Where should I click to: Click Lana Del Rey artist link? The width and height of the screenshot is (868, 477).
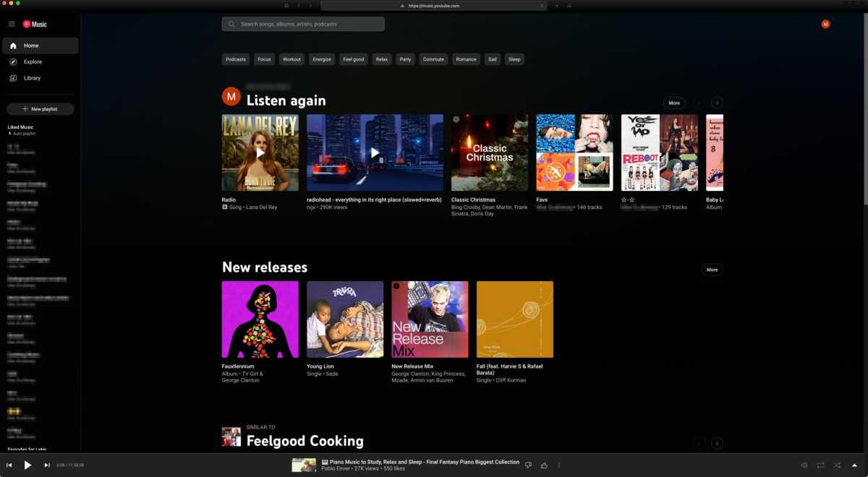(262, 207)
